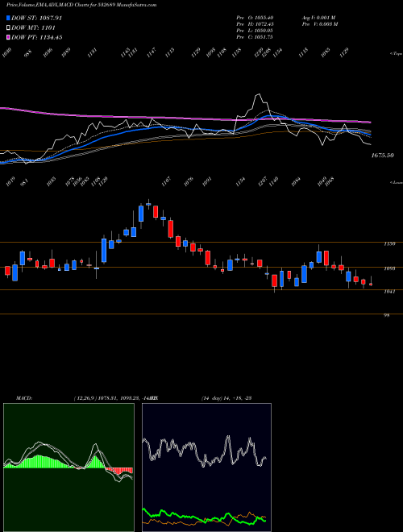
Task: Click the 'Pre V: 0.003 M' volume text
Action: (x=319, y=24)
